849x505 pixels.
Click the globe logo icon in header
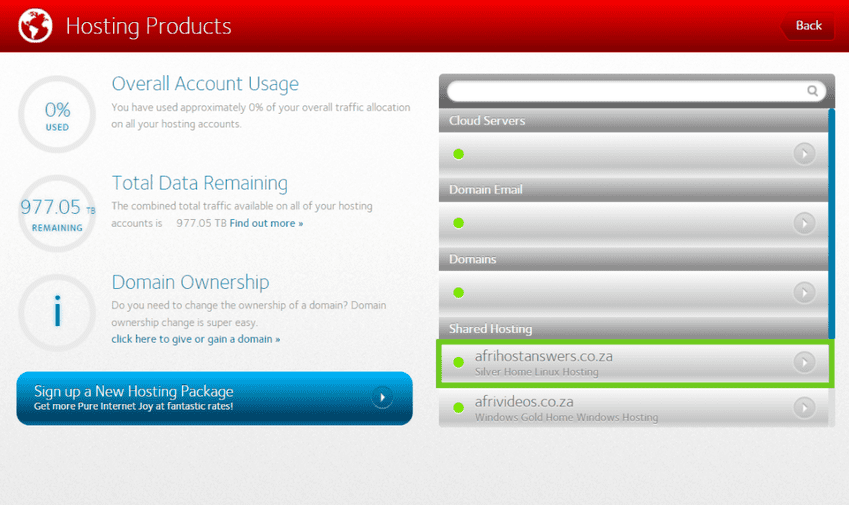[36, 26]
